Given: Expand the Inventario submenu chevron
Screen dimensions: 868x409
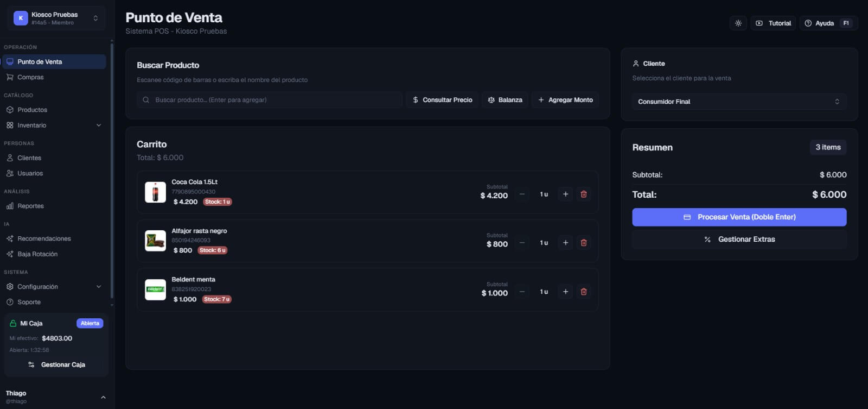Looking at the screenshot, I should click(99, 125).
